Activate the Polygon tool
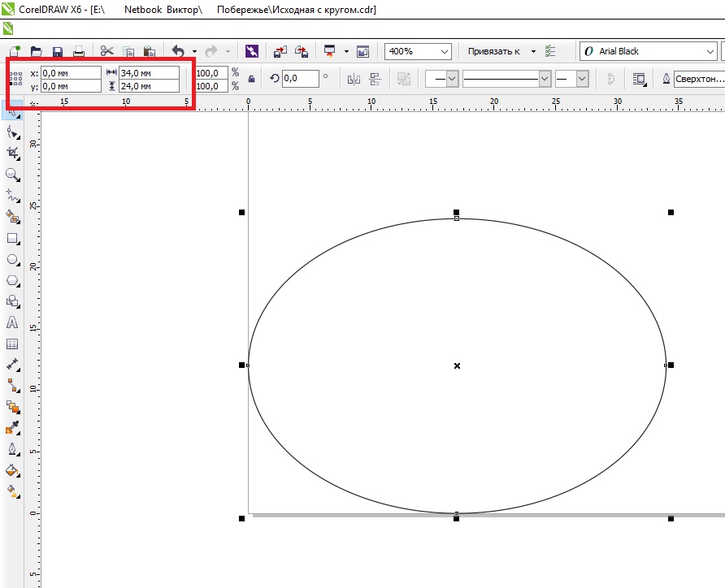 pyautogui.click(x=12, y=281)
